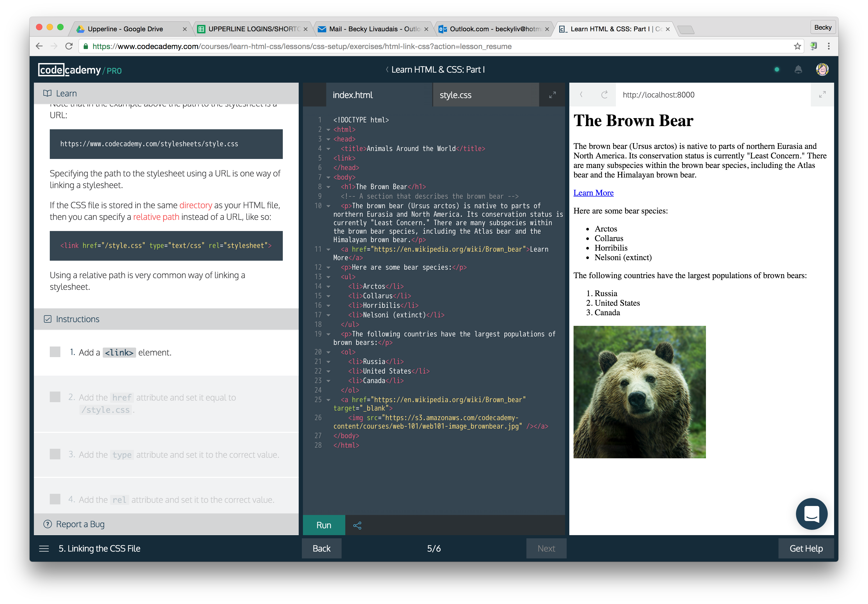The image size is (868, 604).
Task: Click the Report a Bug question icon
Action: point(48,524)
